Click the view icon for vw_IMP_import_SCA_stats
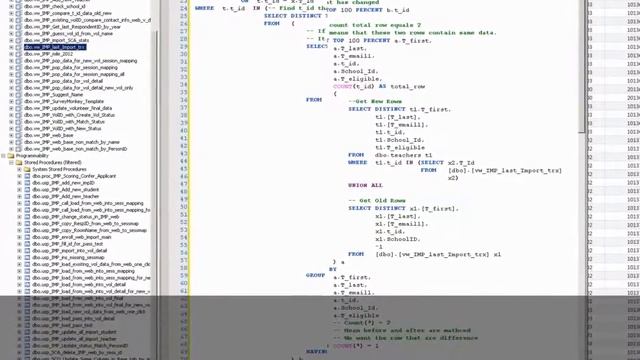This screenshot has width=640, height=360. (x=18, y=40)
